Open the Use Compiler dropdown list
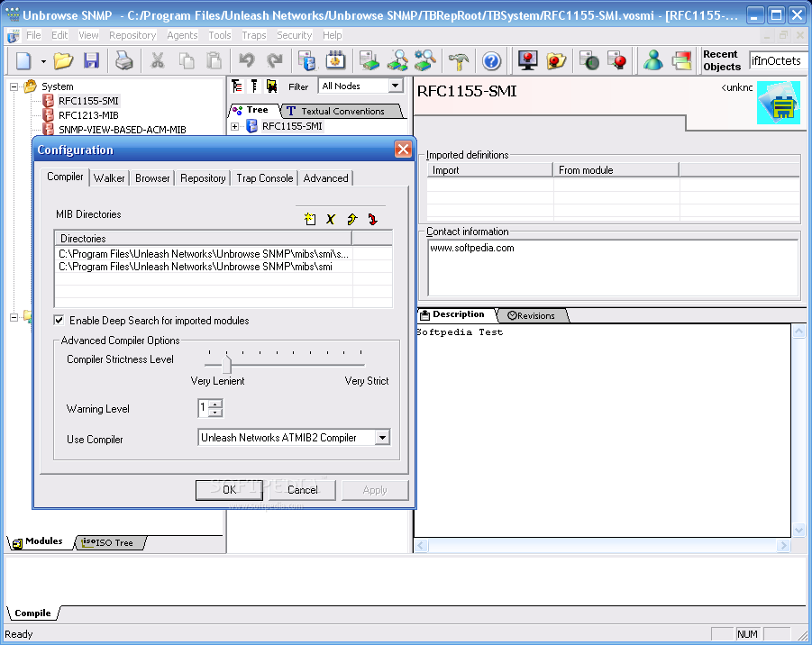The width and height of the screenshot is (812, 645). (x=382, y=438)
